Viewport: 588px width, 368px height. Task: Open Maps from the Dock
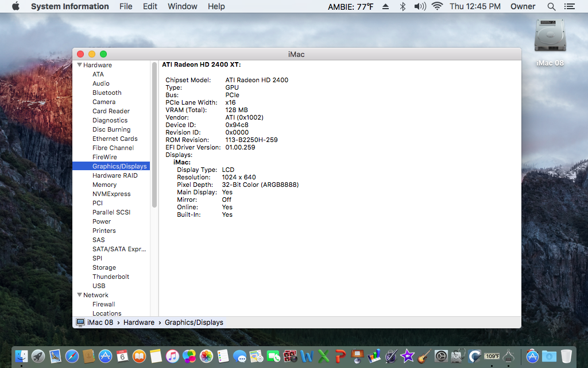[x=257, y=356]
